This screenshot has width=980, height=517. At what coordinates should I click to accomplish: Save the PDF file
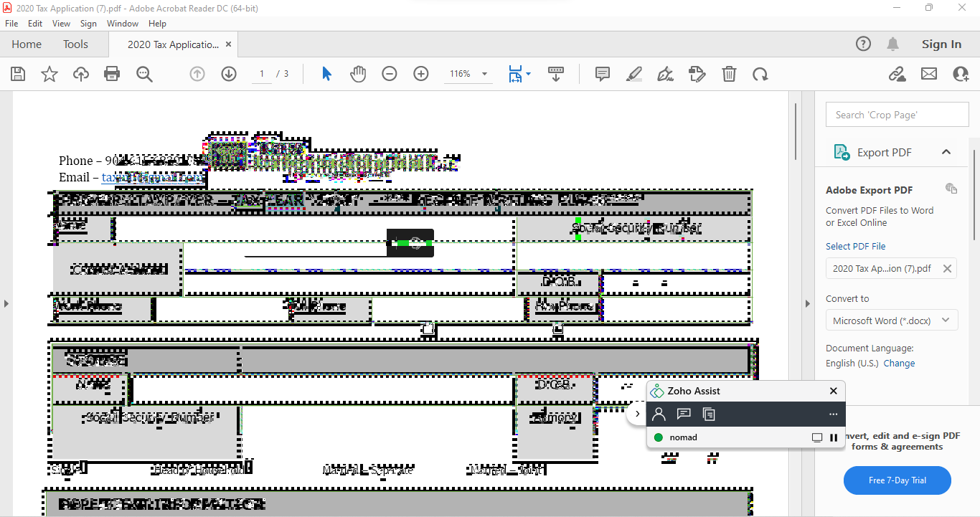(x=18, y=74)
